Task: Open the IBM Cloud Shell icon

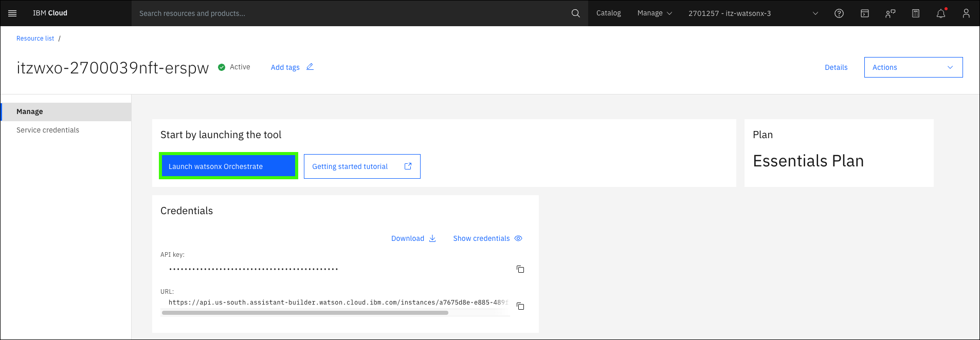Action: click(864, 13)
